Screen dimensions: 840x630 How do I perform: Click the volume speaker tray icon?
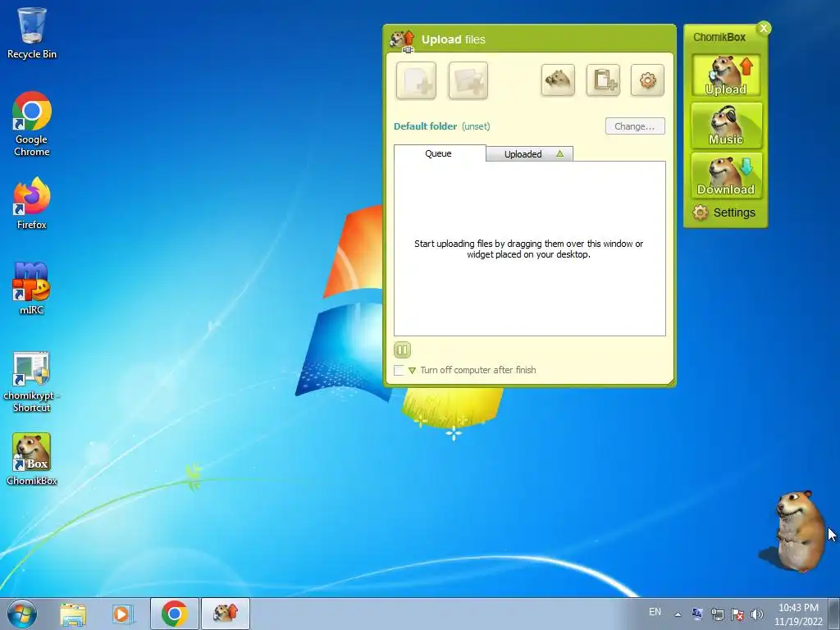coord(756,614)
